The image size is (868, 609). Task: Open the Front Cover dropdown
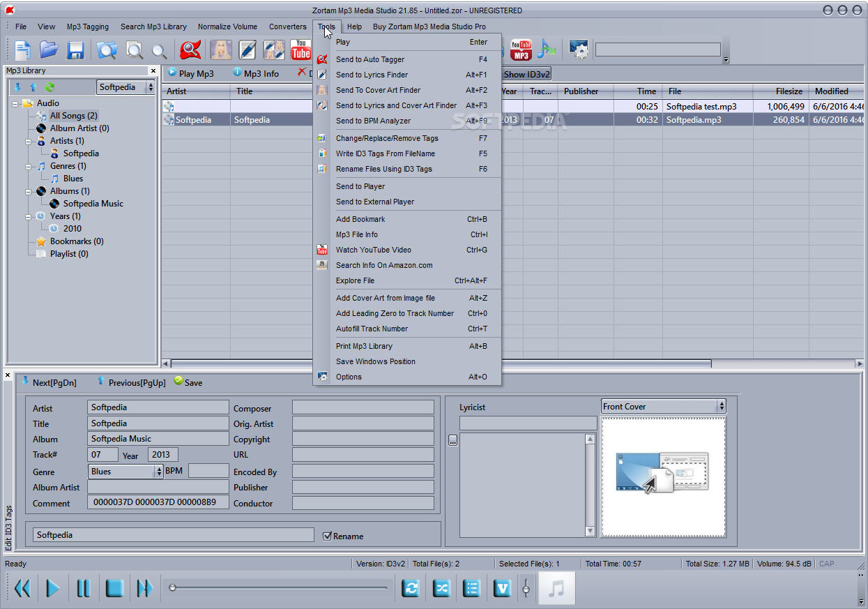tap(722, 406)
